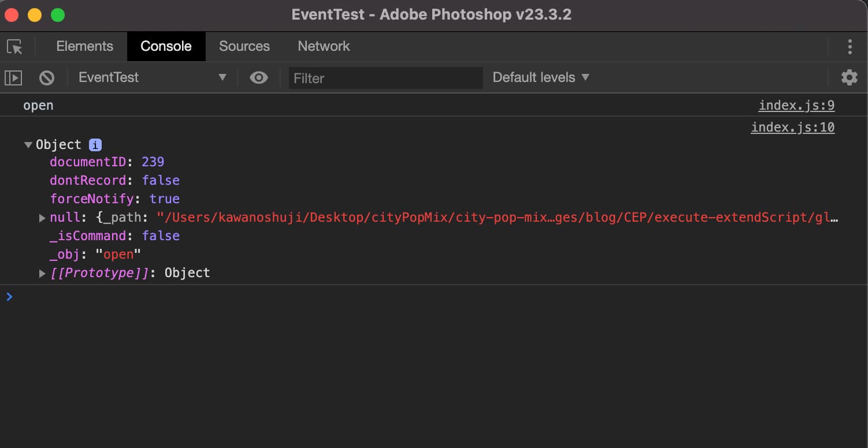Switch to the Sources tab
The width and height of the screenshot is (868, 448).
click(244, 46)
